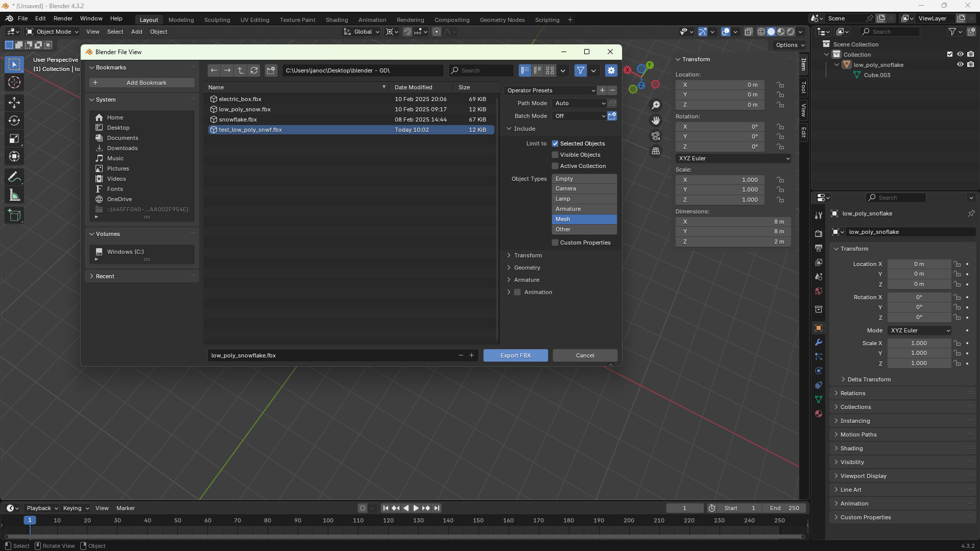980x551 pixels.
Task: Select the Move tool in toolbar
Action: (14, 103)
